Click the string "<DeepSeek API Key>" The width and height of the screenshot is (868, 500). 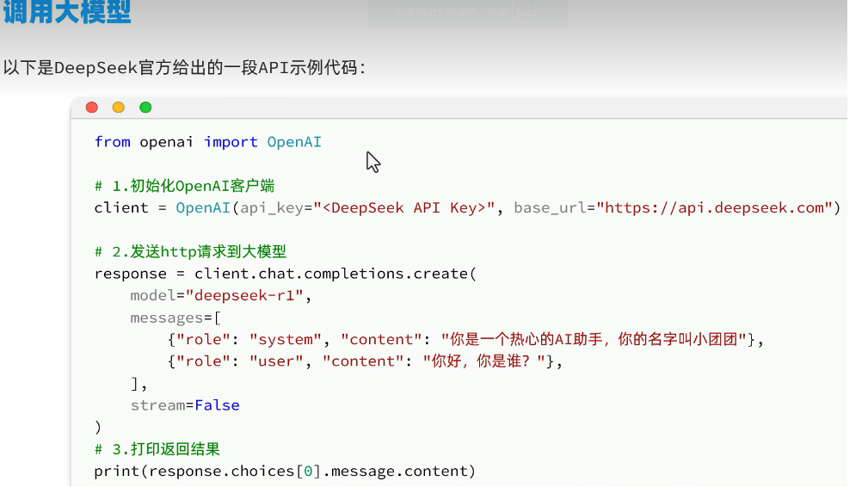click(x=404, y=208)
